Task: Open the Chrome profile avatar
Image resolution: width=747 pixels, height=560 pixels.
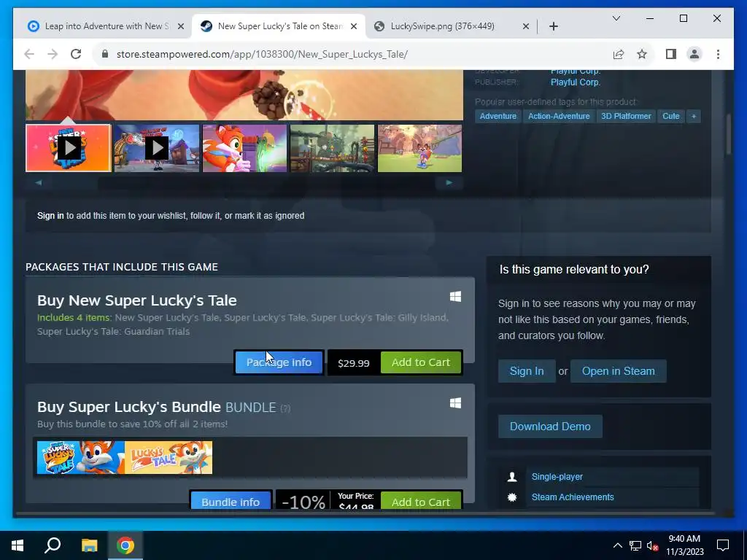Action: pos(694,54)
